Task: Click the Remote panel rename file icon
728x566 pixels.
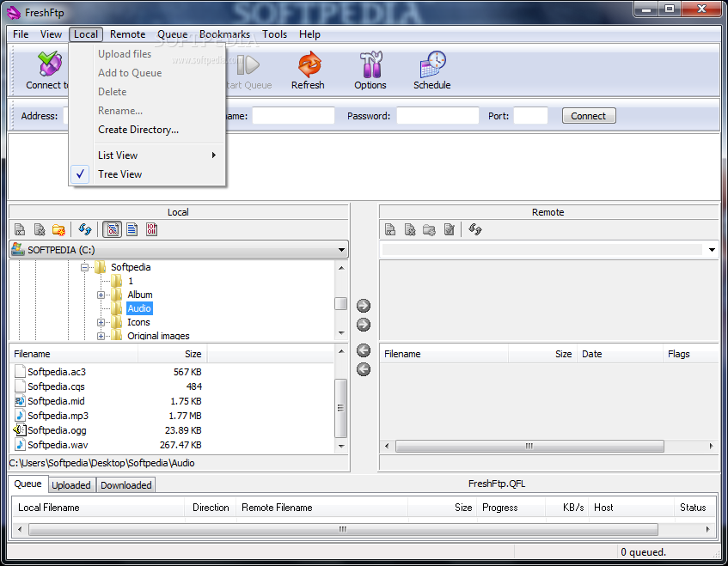Action: [x=390, y=229]
